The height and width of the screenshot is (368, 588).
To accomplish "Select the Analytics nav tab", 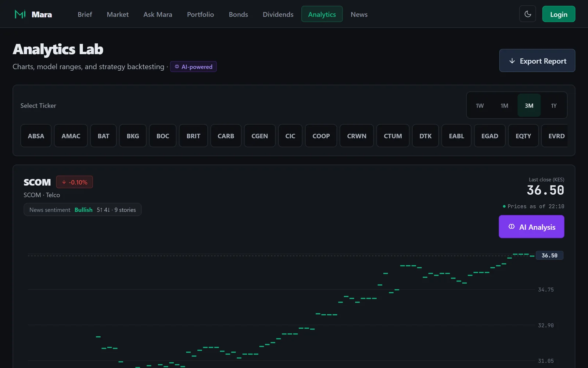I will point(322,14).
